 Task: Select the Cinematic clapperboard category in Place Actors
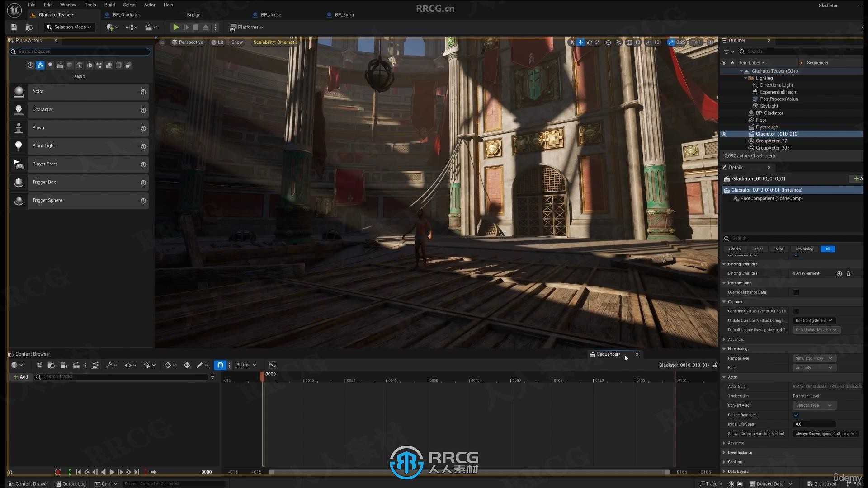(60, 66)
